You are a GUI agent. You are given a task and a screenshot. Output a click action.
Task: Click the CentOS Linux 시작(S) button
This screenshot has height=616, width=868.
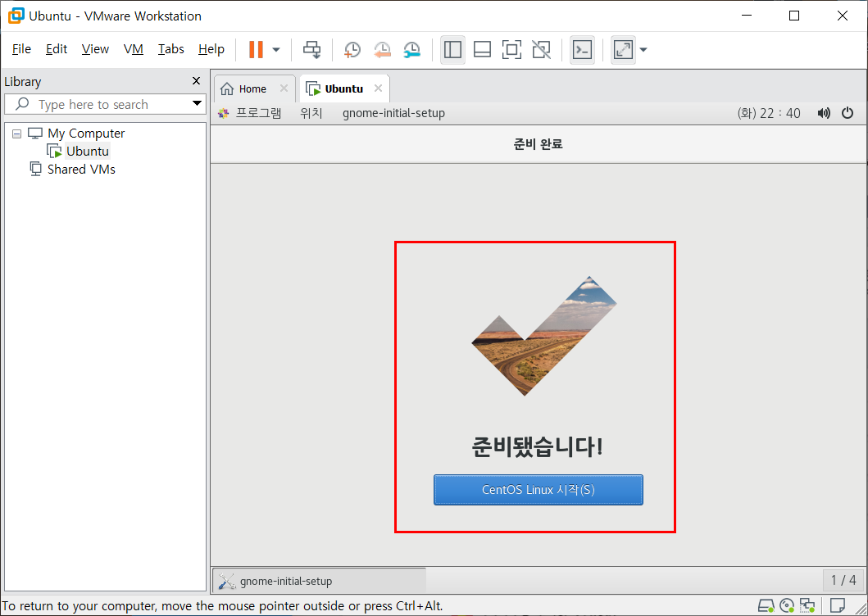click(x=538, y=490)
